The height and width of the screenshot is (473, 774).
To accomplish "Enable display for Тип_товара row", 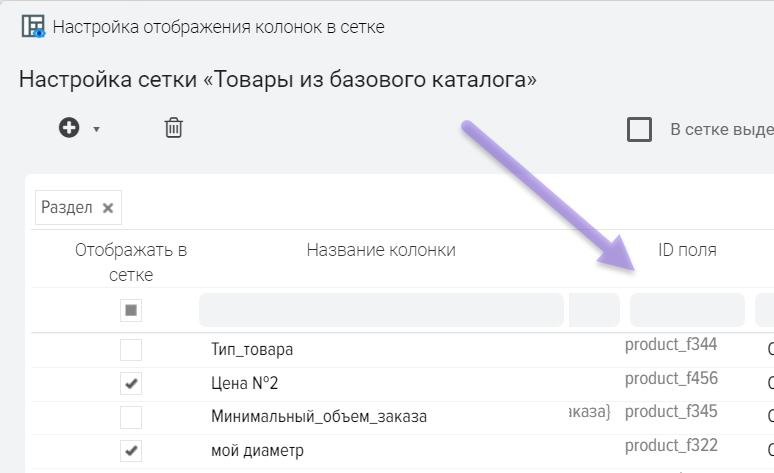I will tap(131, 350).
